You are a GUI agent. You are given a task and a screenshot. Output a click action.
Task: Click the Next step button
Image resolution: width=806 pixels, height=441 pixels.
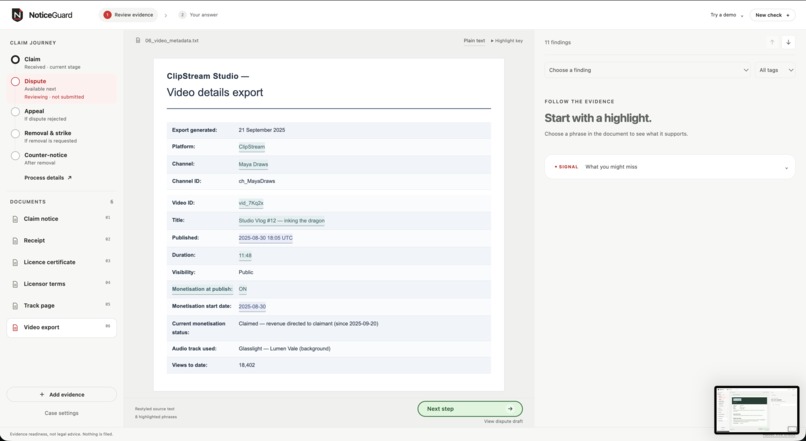click(470, 409)
